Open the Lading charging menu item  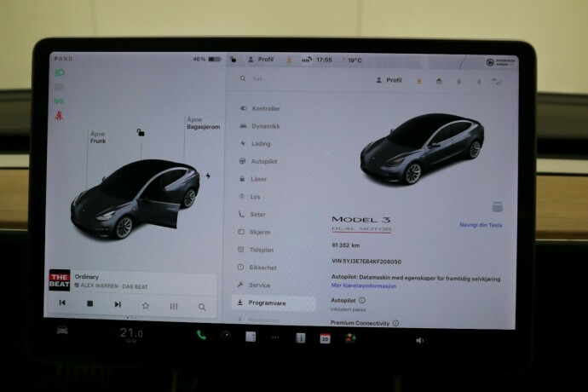tap(261, 143)
